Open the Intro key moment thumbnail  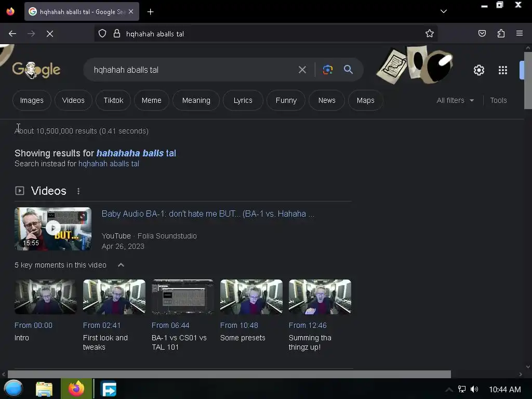46,297
